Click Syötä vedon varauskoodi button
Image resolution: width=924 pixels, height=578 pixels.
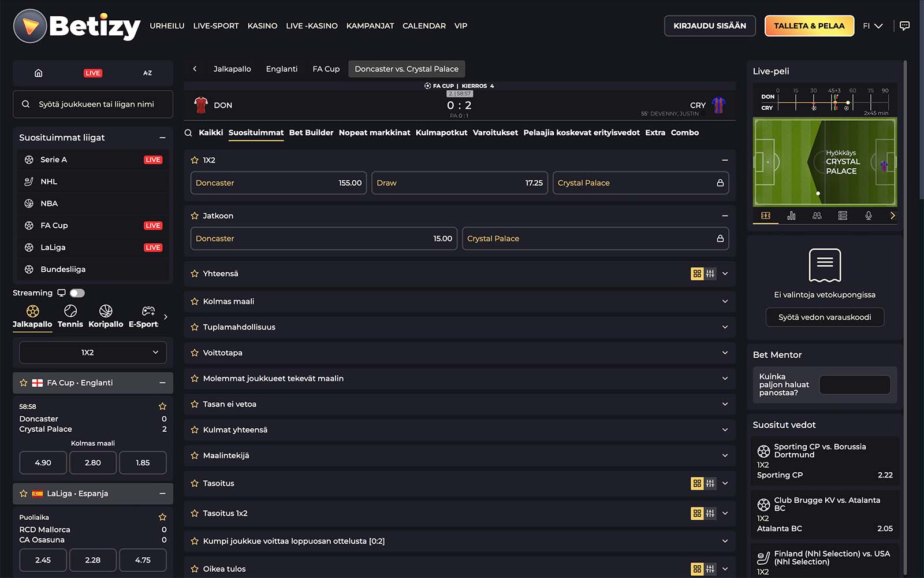824,317
